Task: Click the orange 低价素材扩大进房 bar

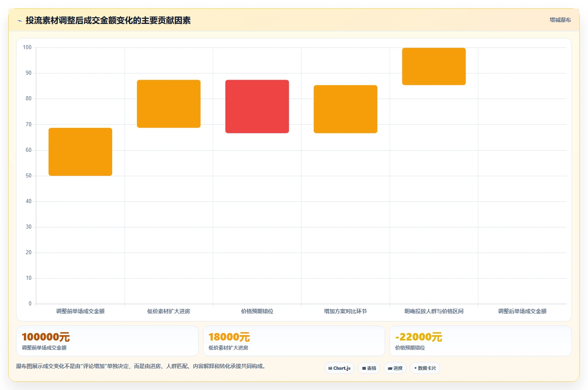Action: 169,104
